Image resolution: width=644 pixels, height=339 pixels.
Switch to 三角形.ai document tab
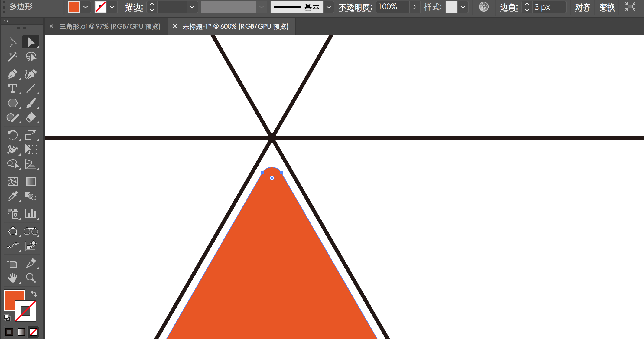point(110,27)
